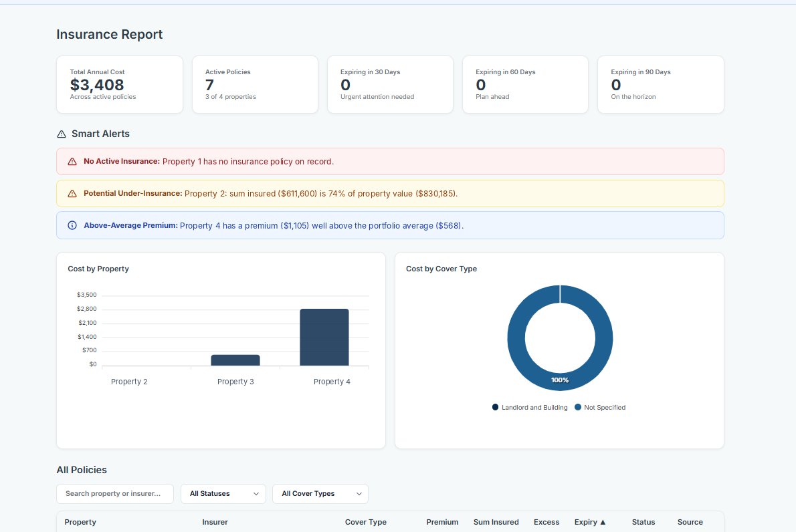The height and width of the screenshot is (532, 796).
Task: Click the Above-Average Premium info icon
Action: (x=72, y=225)
